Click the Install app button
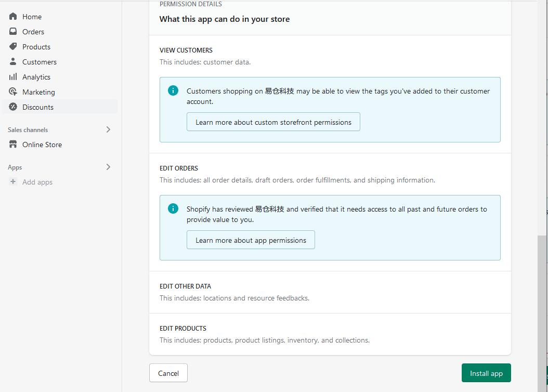Screen dimensions: 548x392 tap(486, 373)
